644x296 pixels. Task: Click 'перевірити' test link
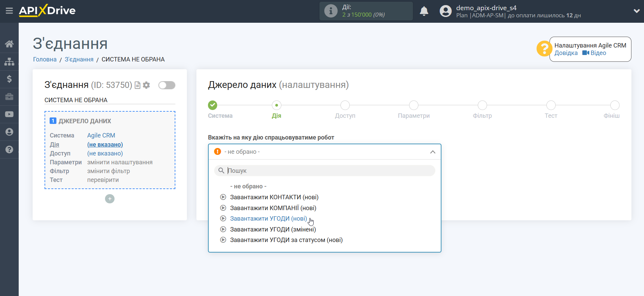pos(103,180)
